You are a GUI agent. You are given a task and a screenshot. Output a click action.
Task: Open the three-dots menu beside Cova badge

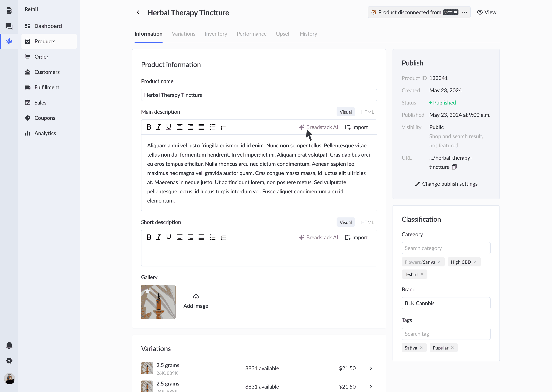tap(464, 12)
